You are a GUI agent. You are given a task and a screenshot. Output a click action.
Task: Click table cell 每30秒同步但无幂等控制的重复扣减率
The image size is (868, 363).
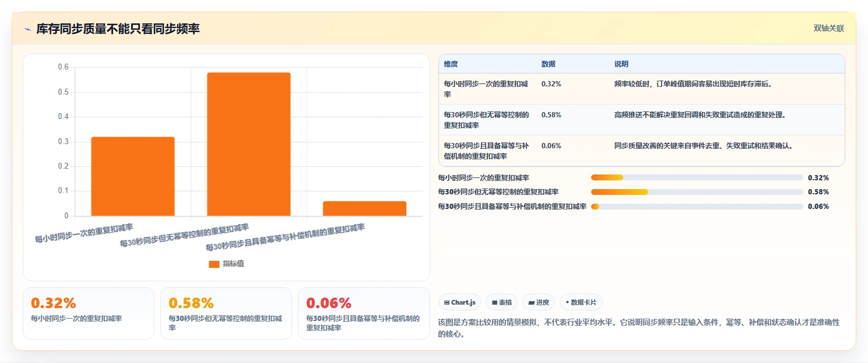coord(486,120)
